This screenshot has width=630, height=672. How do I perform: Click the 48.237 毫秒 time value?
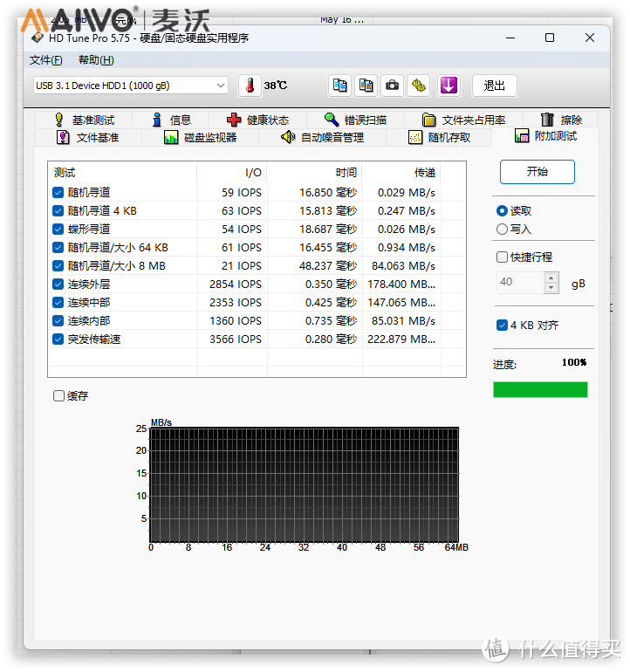pos(328,266)
